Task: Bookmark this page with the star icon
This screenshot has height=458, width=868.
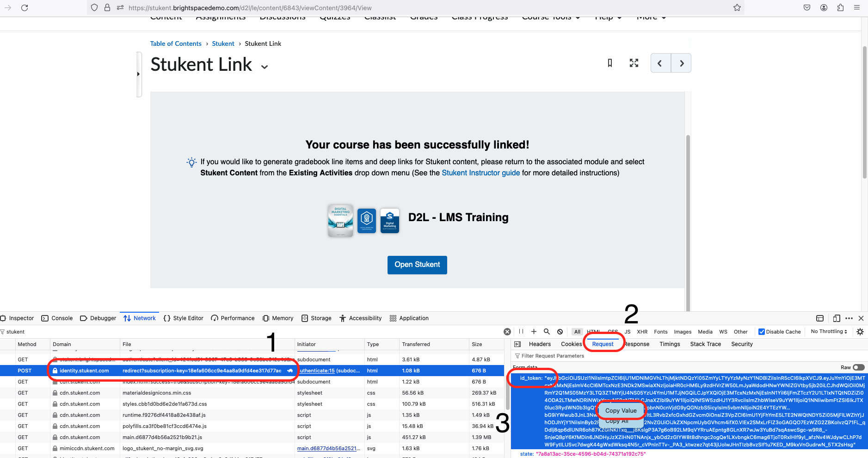Action: click(x=737, y=8)
